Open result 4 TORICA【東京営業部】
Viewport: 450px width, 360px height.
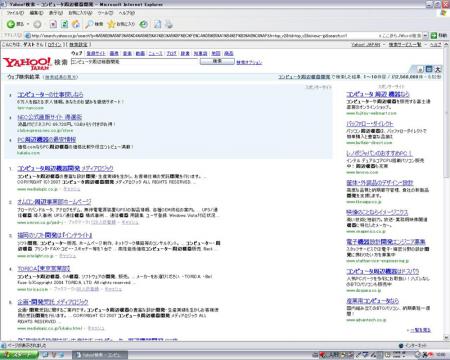(x=44, y=268)
